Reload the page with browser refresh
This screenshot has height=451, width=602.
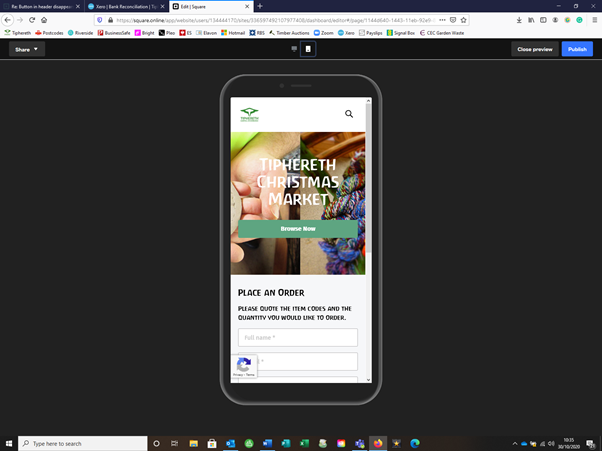32,20
